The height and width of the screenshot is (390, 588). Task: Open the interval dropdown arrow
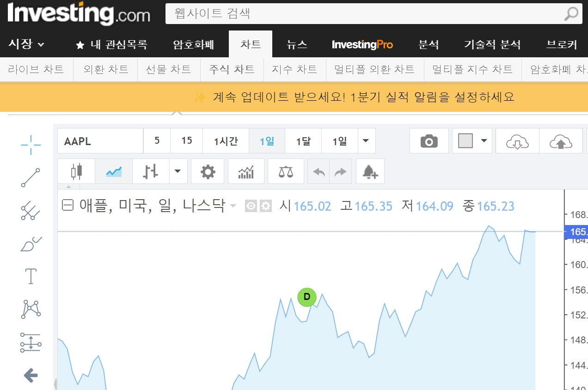[x=366, y=141]
